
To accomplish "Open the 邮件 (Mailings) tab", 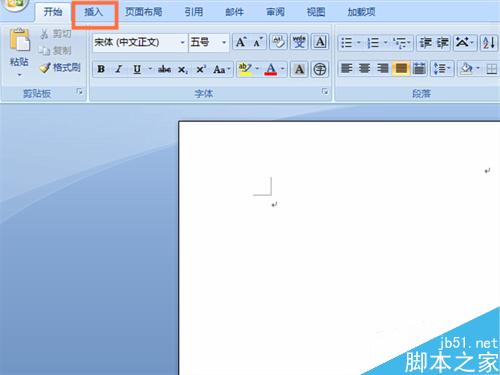I will (234, 12).
